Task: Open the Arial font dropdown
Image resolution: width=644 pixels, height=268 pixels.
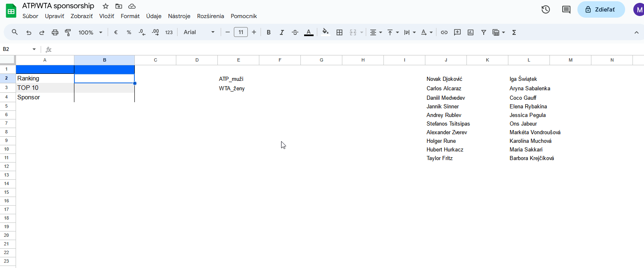Action: pyautogui.click(x=199, y=32)
